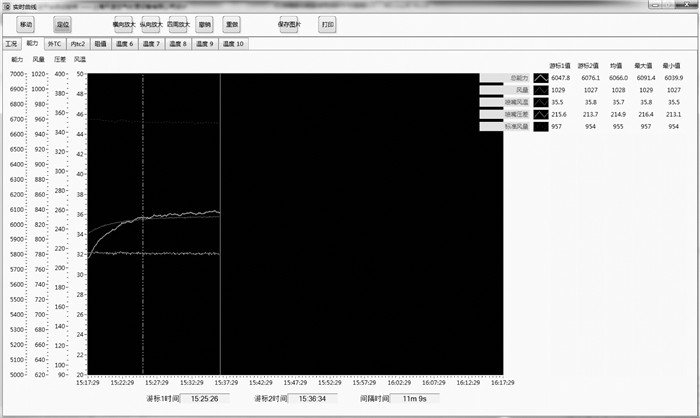Screen dimensions: 700x418
Task: Open the 外TC tab
Action: click(x=54, y=44)
